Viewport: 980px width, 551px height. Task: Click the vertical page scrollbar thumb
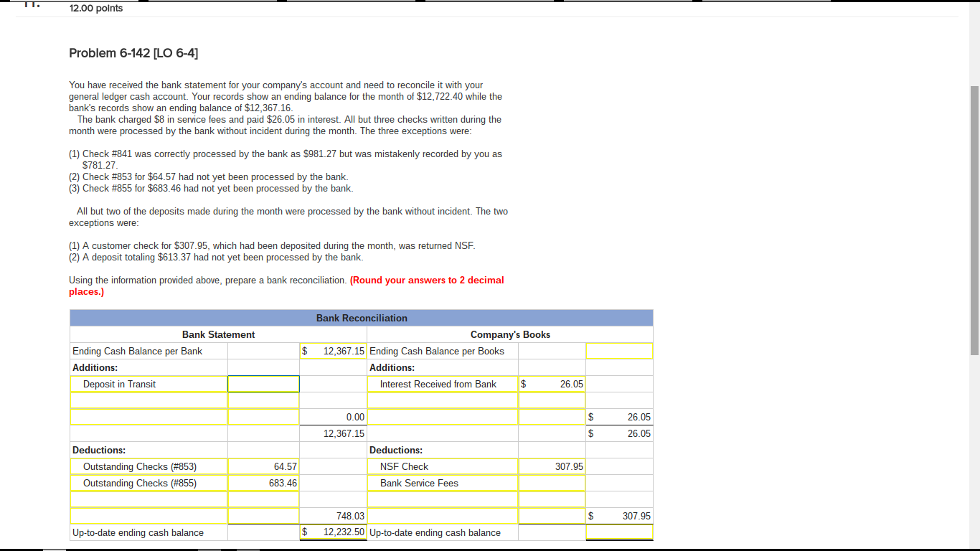click(x=974, y=220)
